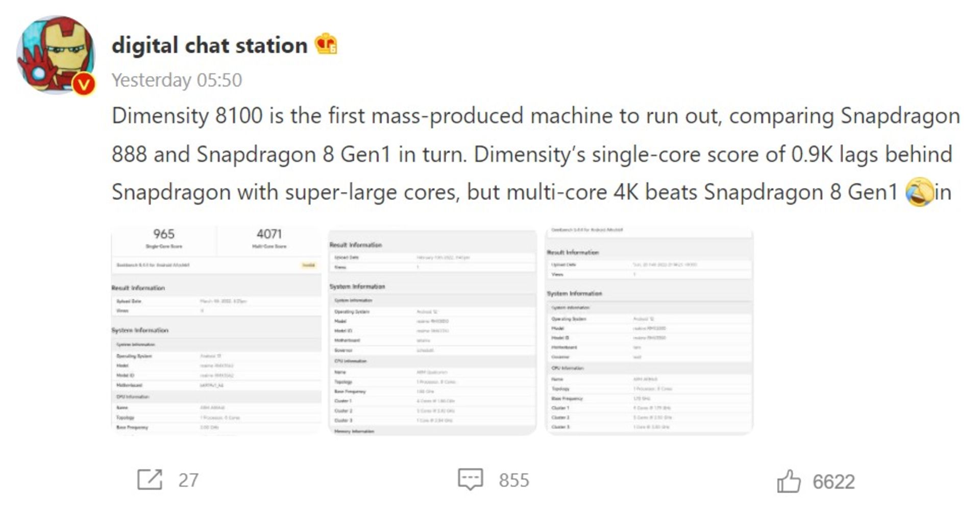
Task: Click the 4071 multi-core score
Action: 269,234
